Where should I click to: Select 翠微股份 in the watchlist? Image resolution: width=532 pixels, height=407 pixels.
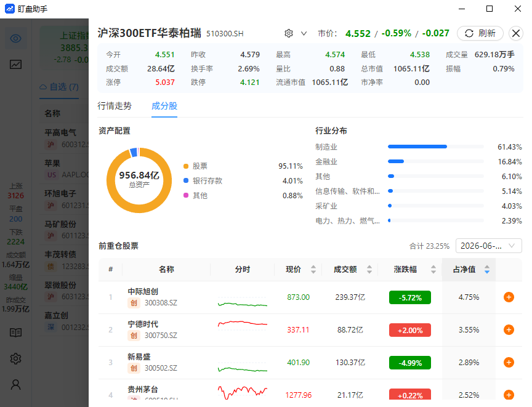pyautogui.click(x=64, y=291)
